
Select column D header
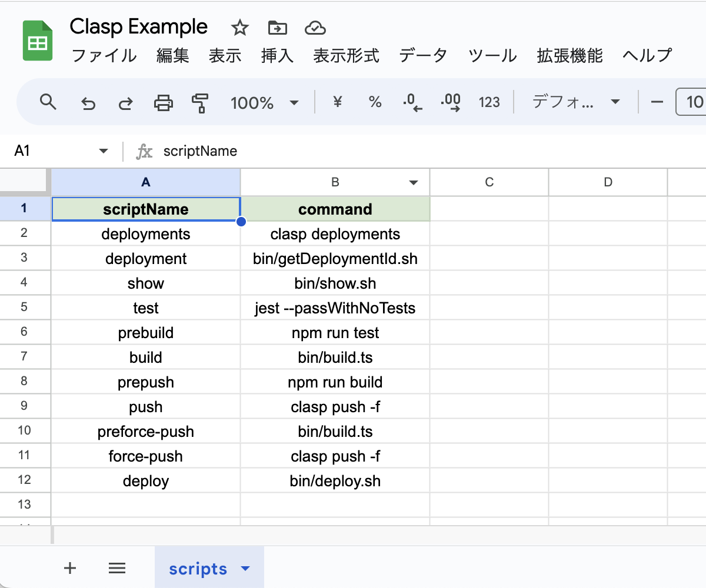click(x=608, y=182)
